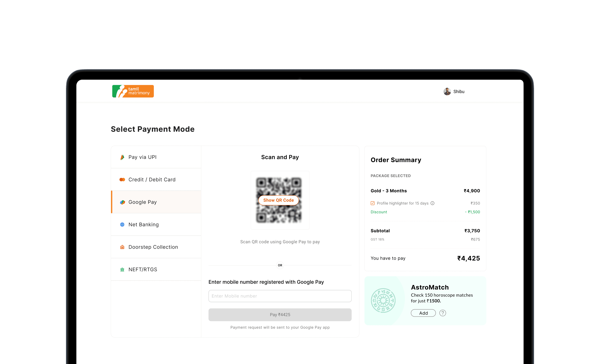Click Check 150 horoscope matches text
The height and width of the screenshot is (364, 600).
(x=442, y=298)
